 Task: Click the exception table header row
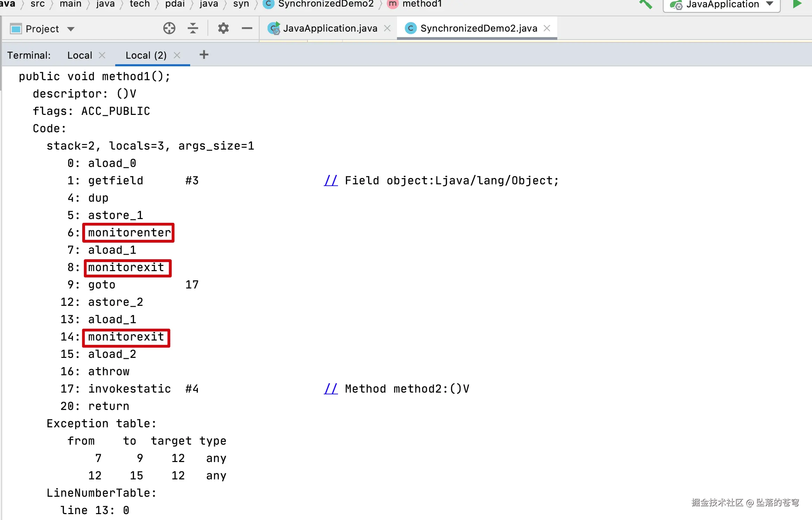[x=147, y=441]
